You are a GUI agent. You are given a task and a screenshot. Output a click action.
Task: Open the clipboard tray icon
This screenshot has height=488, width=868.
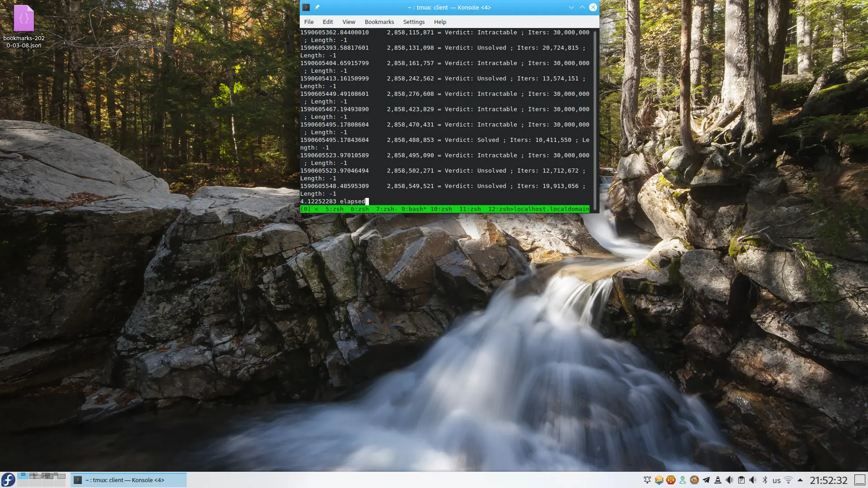[741, 480]
